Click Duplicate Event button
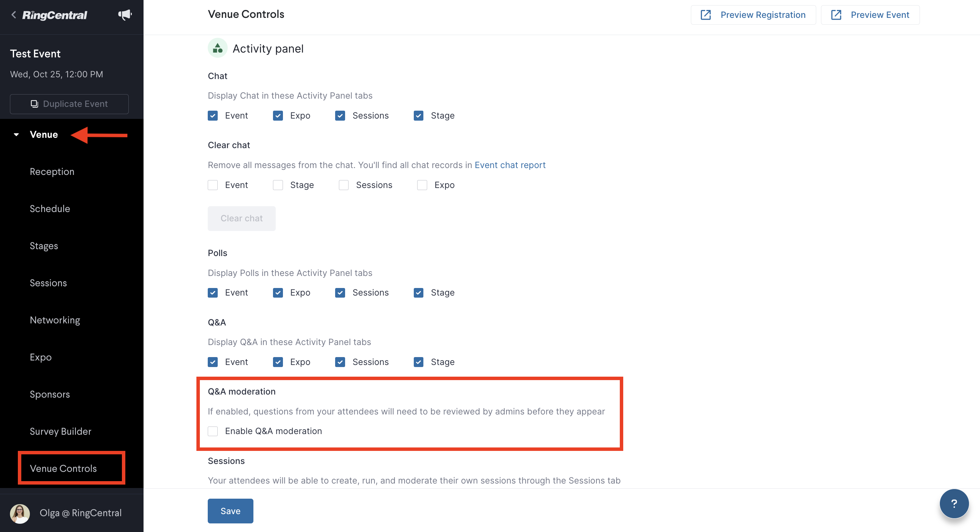This screenshot has width=980, height=532. click(x=69, y=104)
